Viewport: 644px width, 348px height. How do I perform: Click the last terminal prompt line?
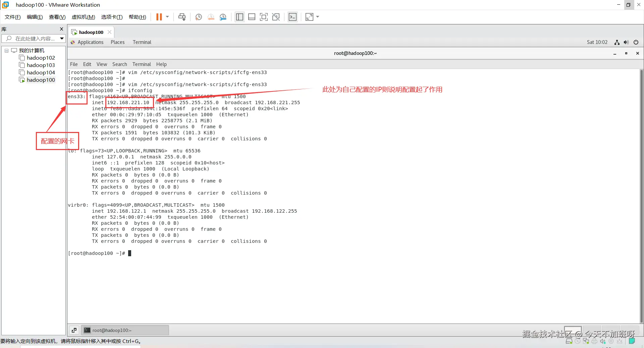(99, 253)
